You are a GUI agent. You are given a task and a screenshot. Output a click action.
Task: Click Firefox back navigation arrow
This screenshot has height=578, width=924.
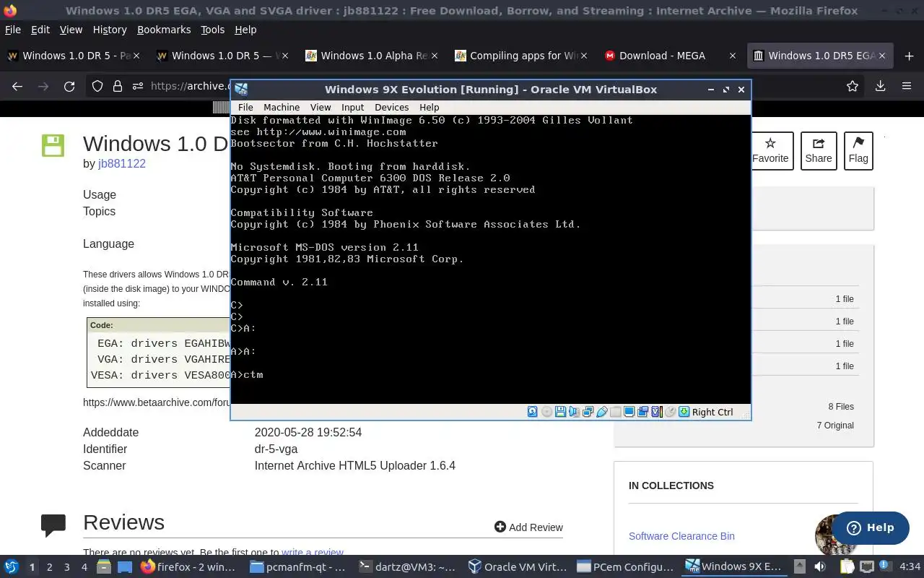[x=17, y=86]
